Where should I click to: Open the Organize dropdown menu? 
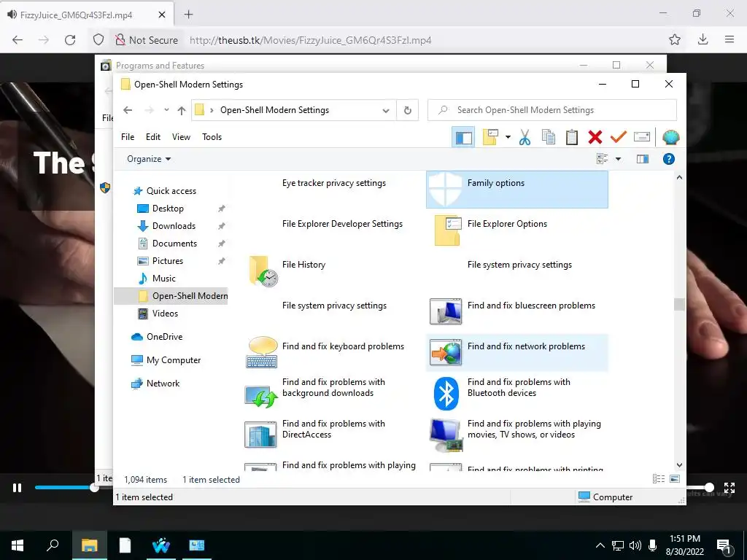(149, 159)
